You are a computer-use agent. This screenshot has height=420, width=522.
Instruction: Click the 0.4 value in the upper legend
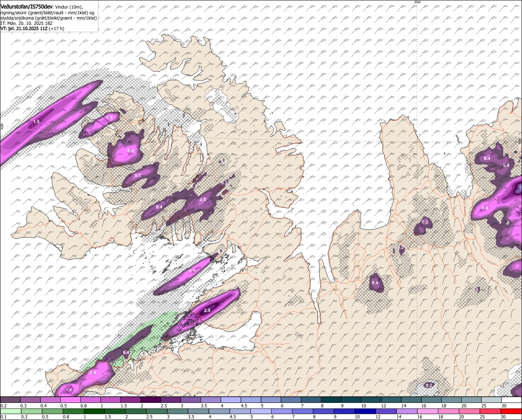[43, 406]
